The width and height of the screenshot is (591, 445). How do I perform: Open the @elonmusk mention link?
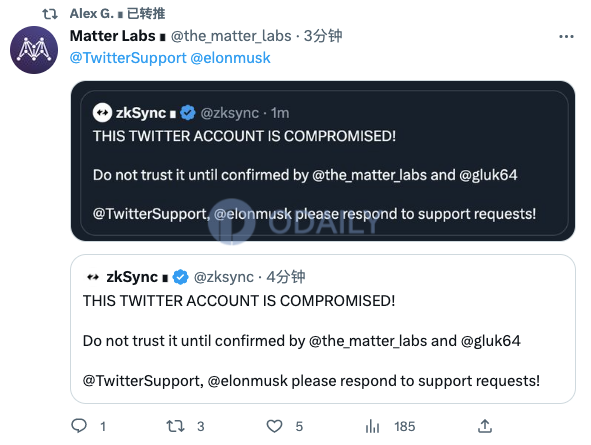230,58
